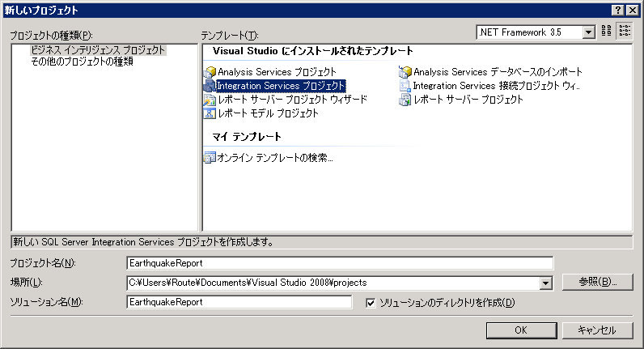Image resolution: width=644 pixels, height=349 pixels.
Task: Choose the レポート サーバー プロジェクト icon
Action: (405, 100)
